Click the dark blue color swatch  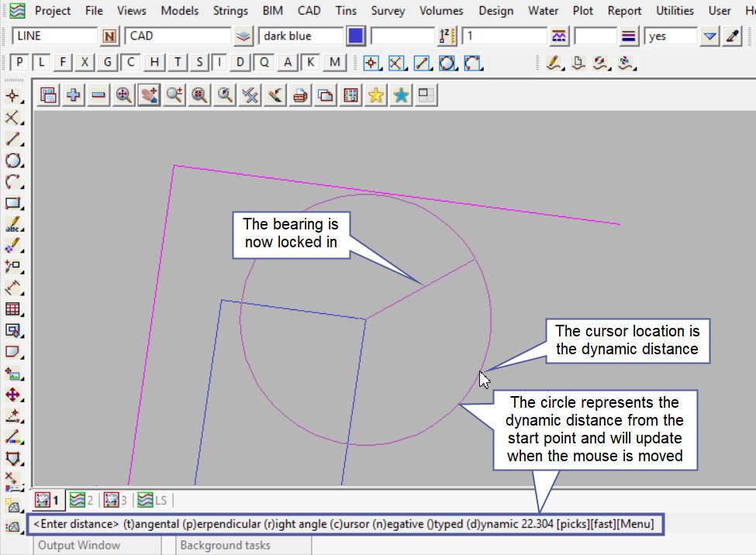click(356, 36)
